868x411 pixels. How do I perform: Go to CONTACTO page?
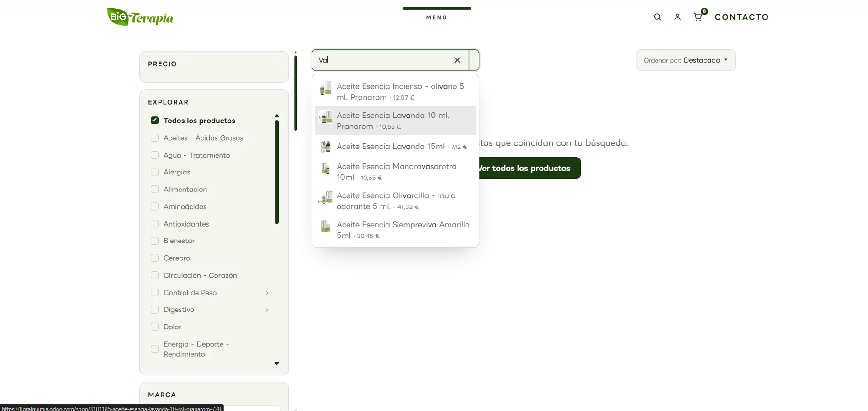pyautogui.click(x=742, y=17)
